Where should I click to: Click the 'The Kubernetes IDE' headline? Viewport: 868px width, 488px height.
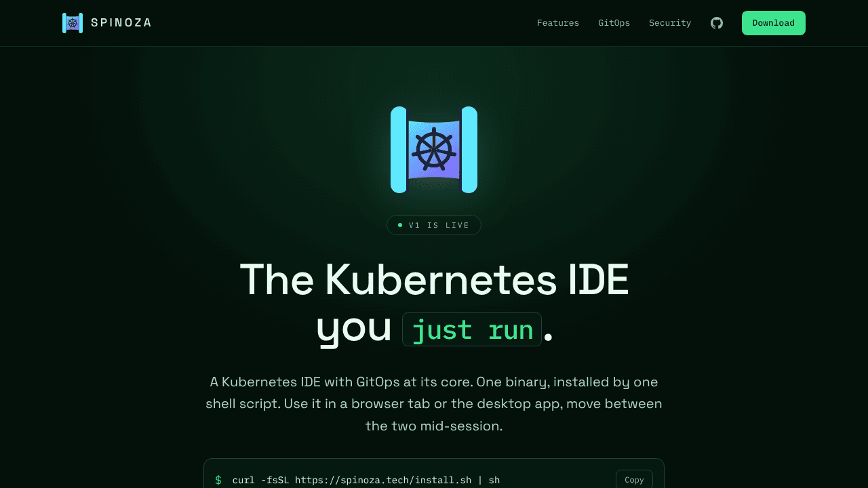pyautogui.click(x=434, y=279)
